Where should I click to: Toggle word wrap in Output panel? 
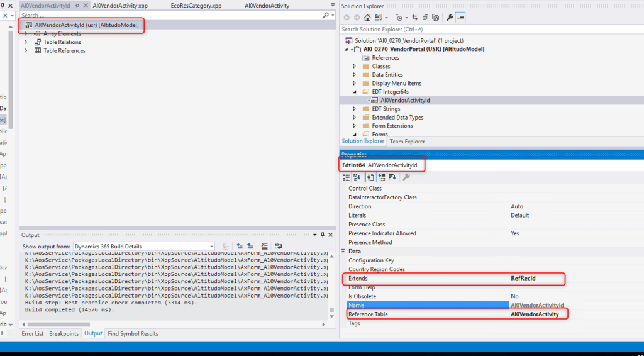(279, 246)
